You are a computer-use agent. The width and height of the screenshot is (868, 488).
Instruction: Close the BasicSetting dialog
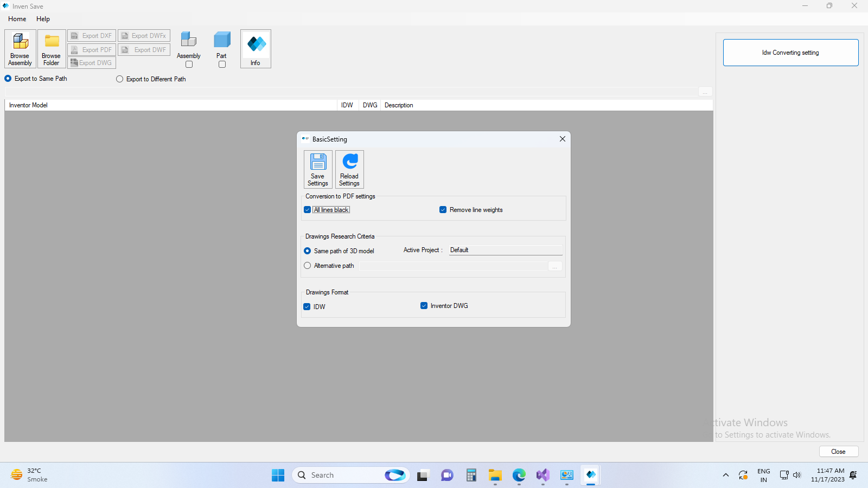point(563,139)
